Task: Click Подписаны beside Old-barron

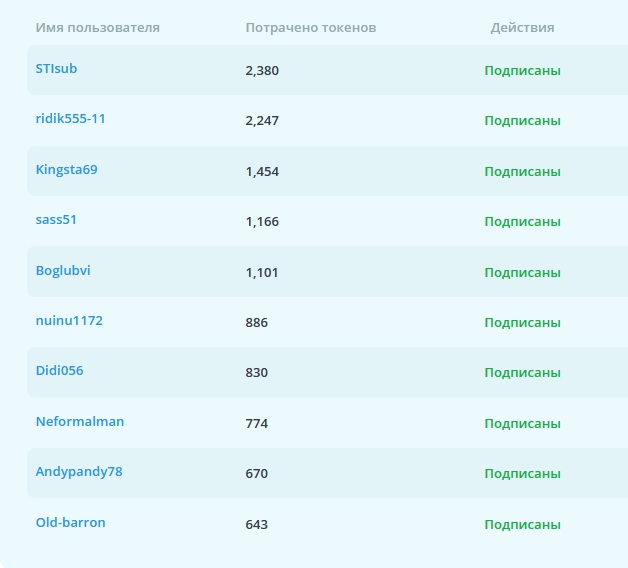Action: (x=522, y=524)
